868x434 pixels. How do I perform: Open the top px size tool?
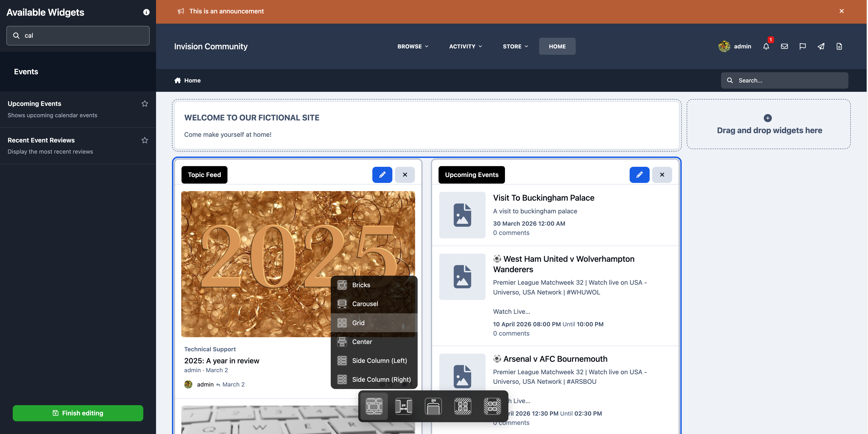click(x=433, y=406)
